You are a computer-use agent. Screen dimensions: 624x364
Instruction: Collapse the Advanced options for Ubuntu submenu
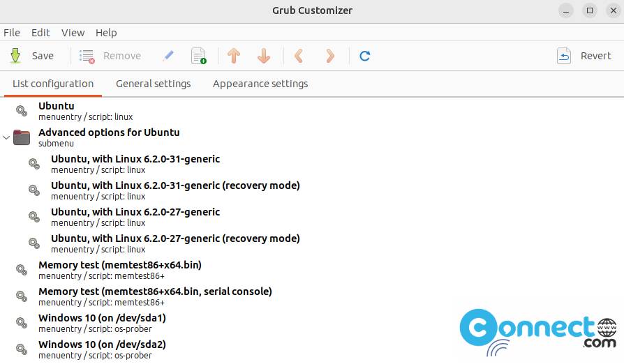[6, 138]
